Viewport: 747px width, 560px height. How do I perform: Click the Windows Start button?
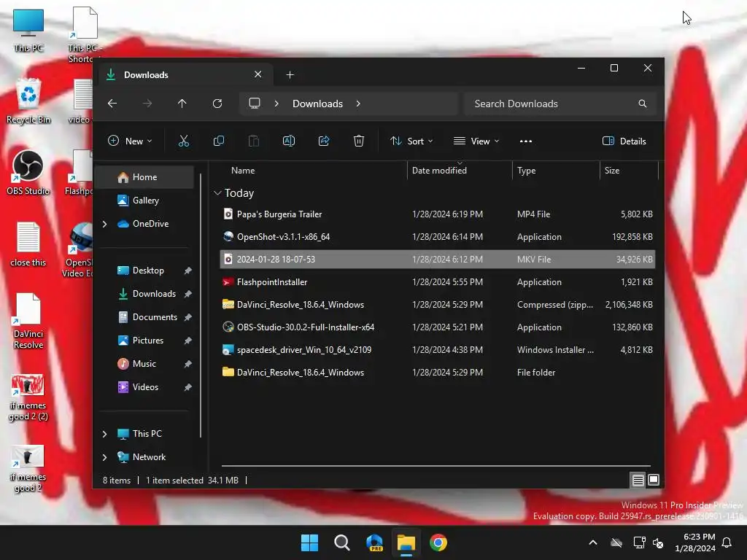coord(309,542)
